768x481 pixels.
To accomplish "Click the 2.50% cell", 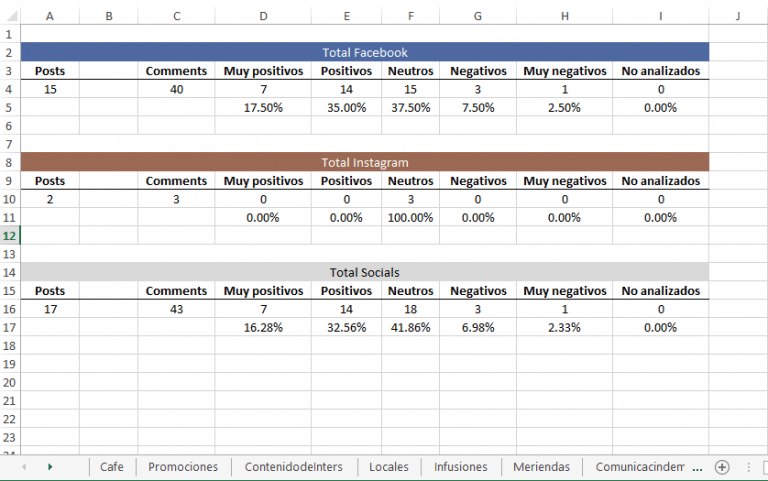I will 564,108.
